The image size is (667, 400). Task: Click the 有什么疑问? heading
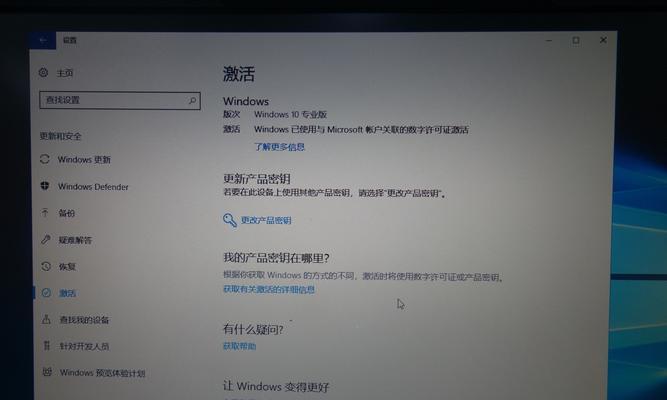click(254, 329)
